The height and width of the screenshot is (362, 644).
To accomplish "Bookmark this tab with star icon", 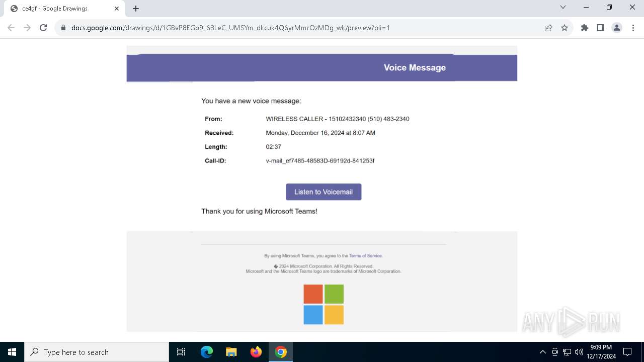I will [x=565, y=28].
